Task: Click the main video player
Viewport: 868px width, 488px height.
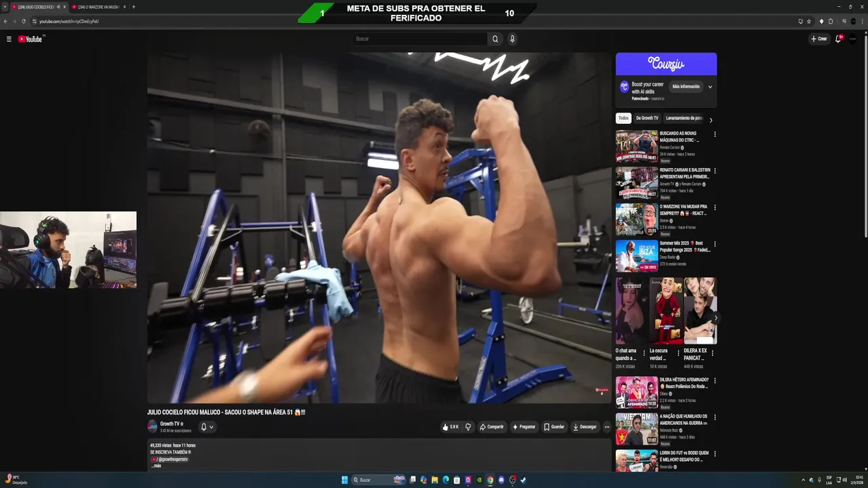Action: [x=379, y=228]
